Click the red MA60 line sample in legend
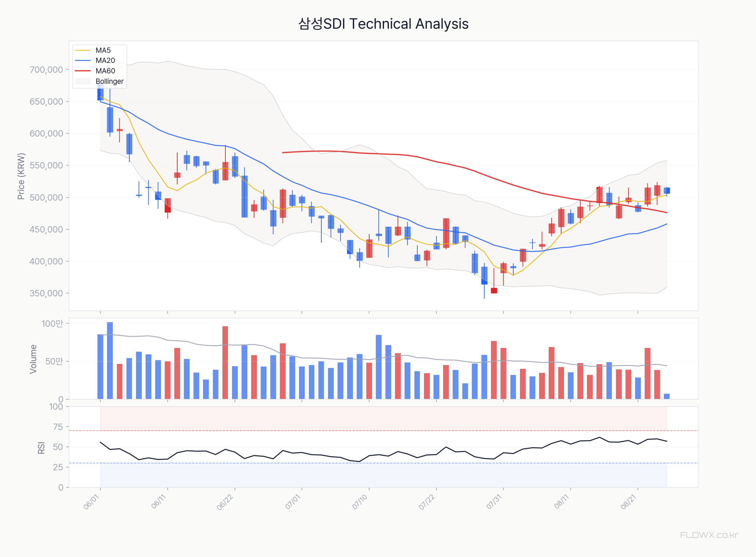 pos(83,71)
